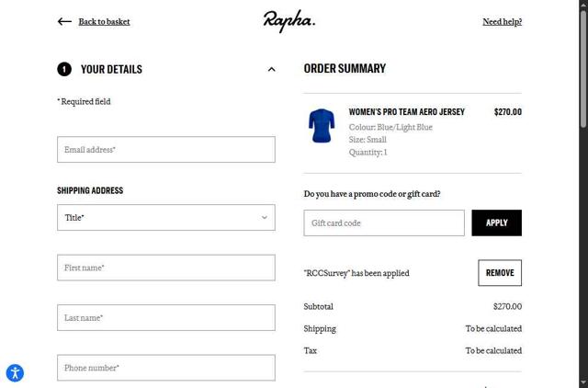Click the Back to basket link
The width and height of the screenshot is (588, 388).
click(104, 21)
